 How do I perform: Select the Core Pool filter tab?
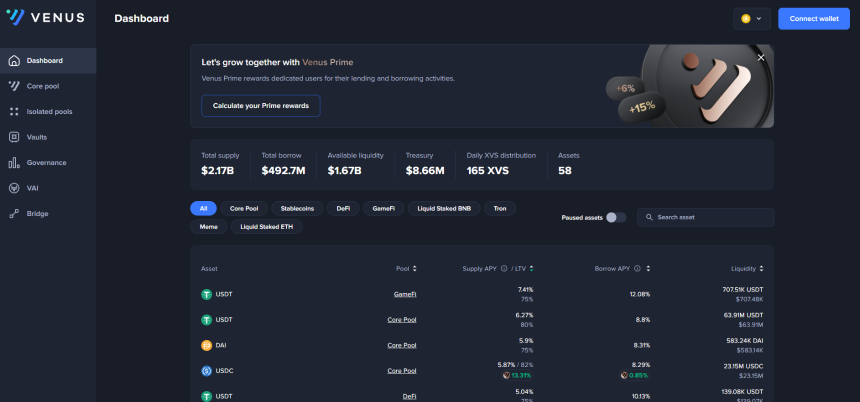[244, 208]
